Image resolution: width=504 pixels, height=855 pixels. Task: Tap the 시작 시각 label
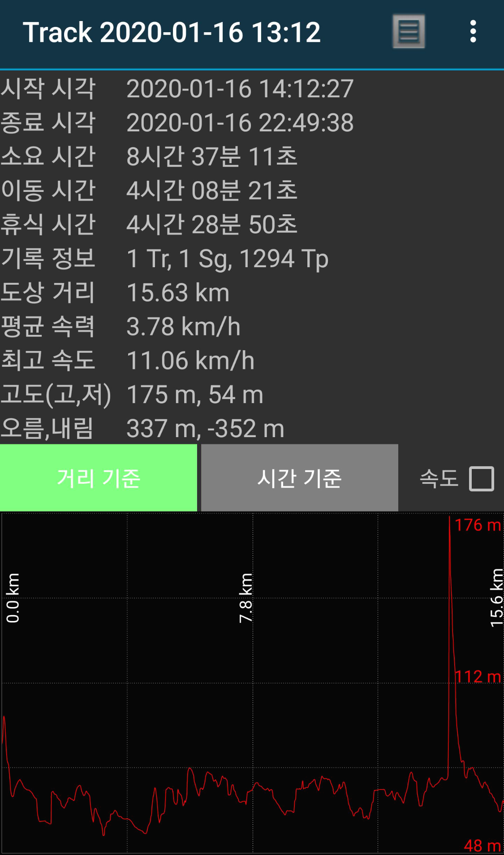click(48, 88)
